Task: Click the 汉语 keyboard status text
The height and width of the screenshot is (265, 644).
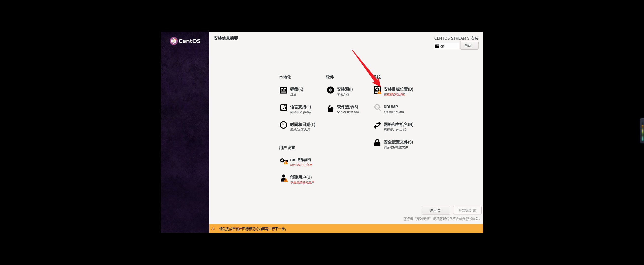Action: 293,95
